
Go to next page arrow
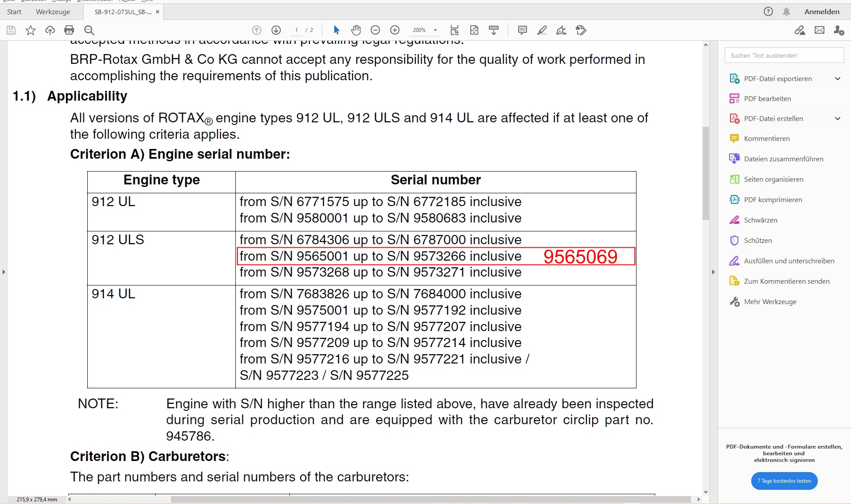[x=276, y=30]
